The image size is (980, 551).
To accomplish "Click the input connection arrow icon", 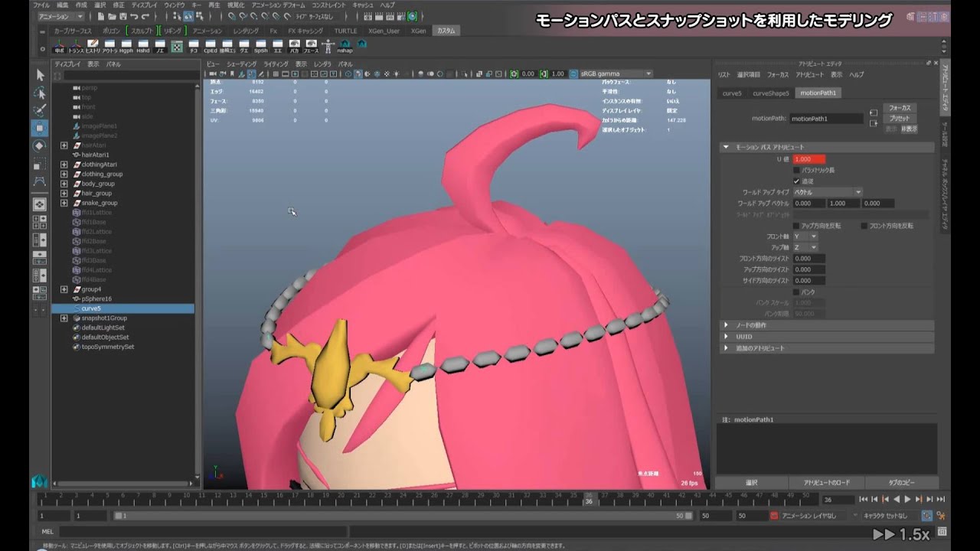I will 874,113.
